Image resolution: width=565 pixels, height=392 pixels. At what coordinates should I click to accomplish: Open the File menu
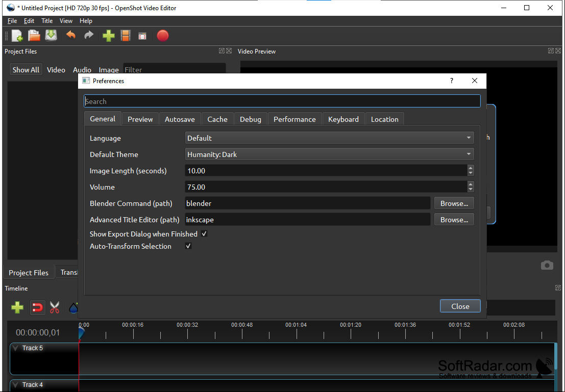[12, 21]
